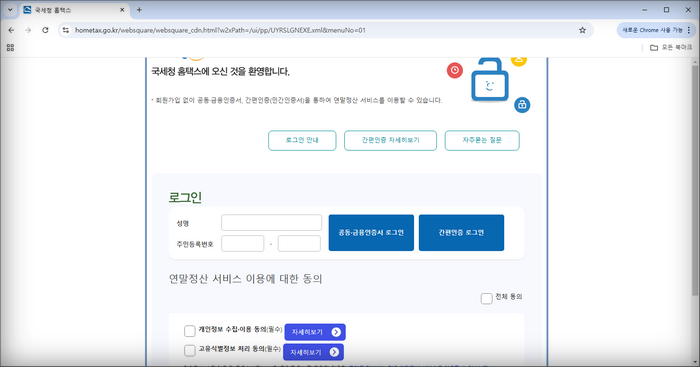This screenshot has width=700, height=367.
Task: Click the address bar URL
Action: tap(220, 30)
